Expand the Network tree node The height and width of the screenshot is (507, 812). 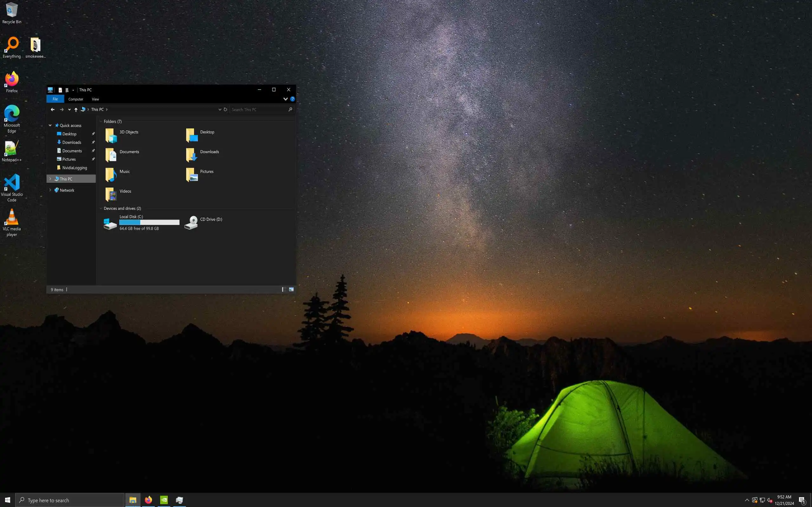click(50, 190)
